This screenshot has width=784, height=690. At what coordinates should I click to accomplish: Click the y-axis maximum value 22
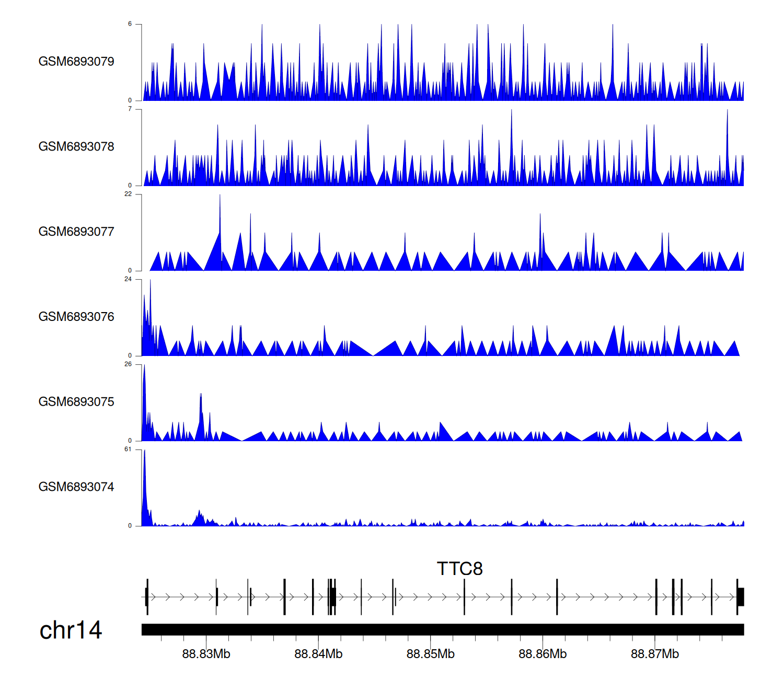128,194
